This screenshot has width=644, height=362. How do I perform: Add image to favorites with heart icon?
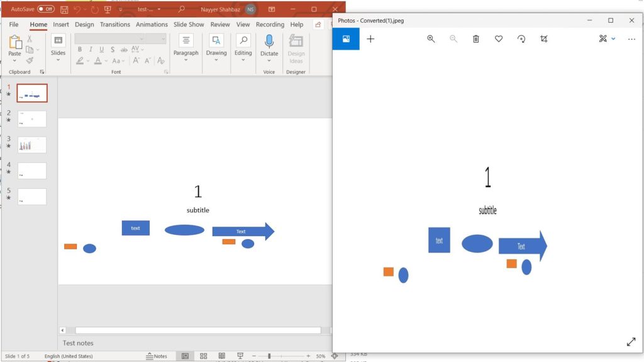pos(499,39)
